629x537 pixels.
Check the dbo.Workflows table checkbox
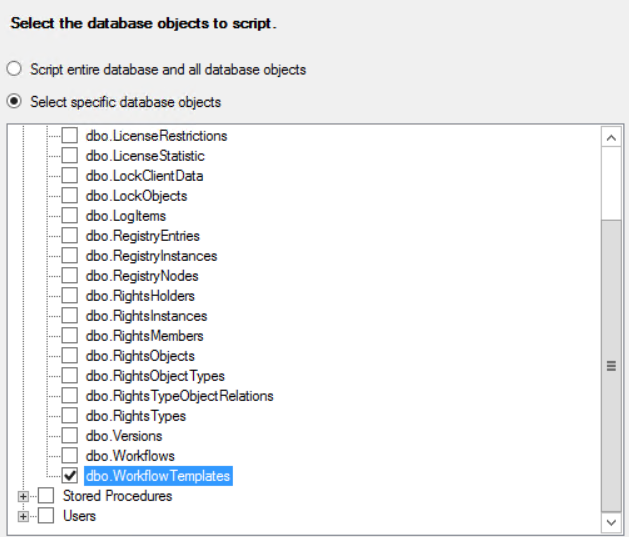(x=70, y=456)
